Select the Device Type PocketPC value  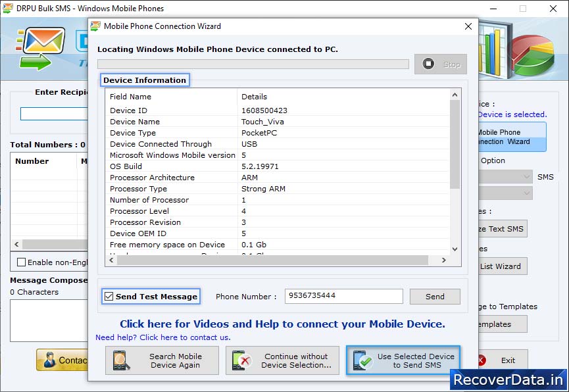[259, 133]
